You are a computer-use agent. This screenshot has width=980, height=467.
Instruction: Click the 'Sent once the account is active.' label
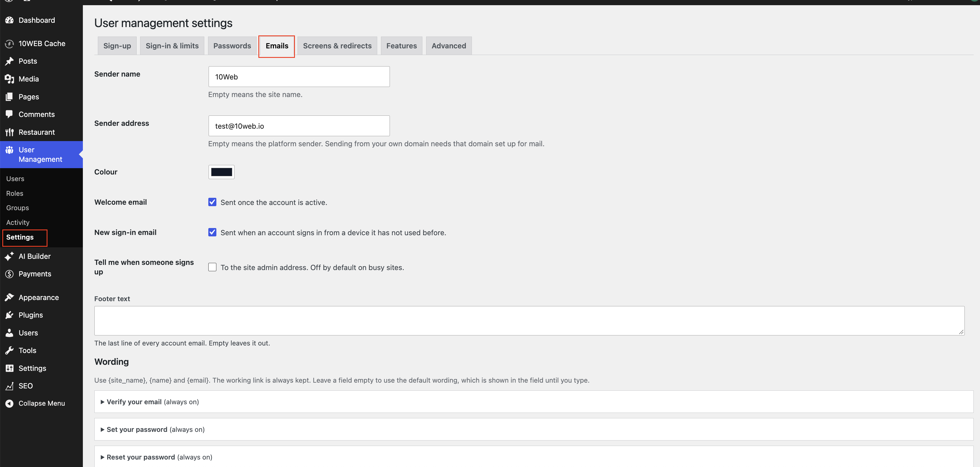click(x=274, y=202)
